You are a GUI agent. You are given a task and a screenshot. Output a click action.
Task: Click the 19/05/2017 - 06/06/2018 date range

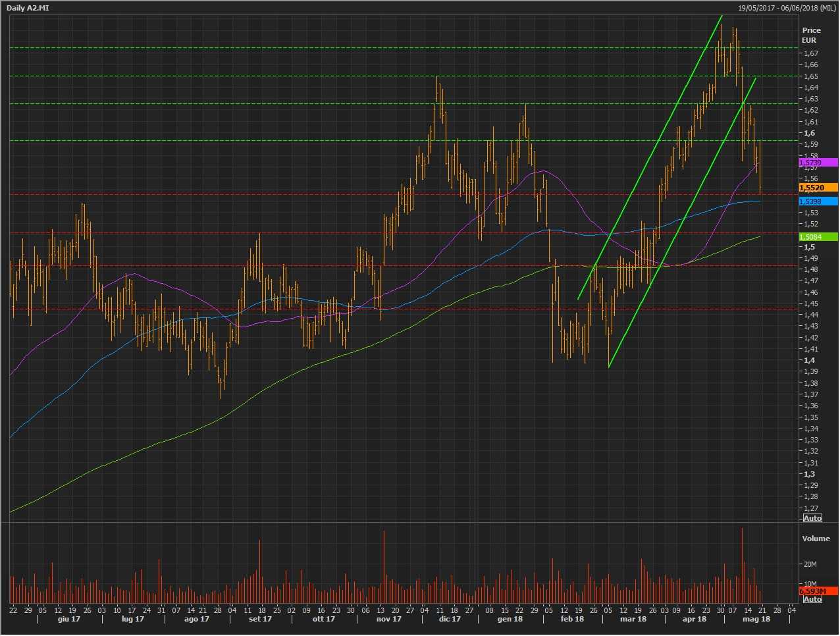[787, 8]
